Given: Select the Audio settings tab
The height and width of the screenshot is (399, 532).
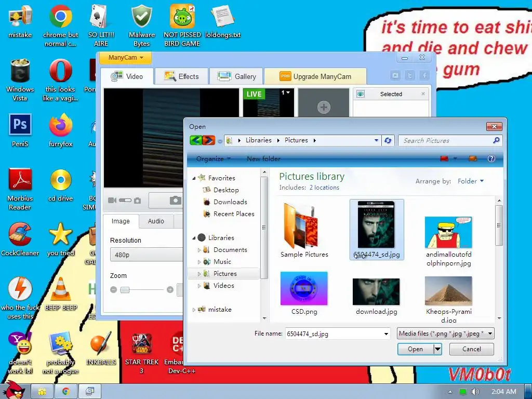Looking at the screenshot, I should pyautogui.click(x=156, y=221).
